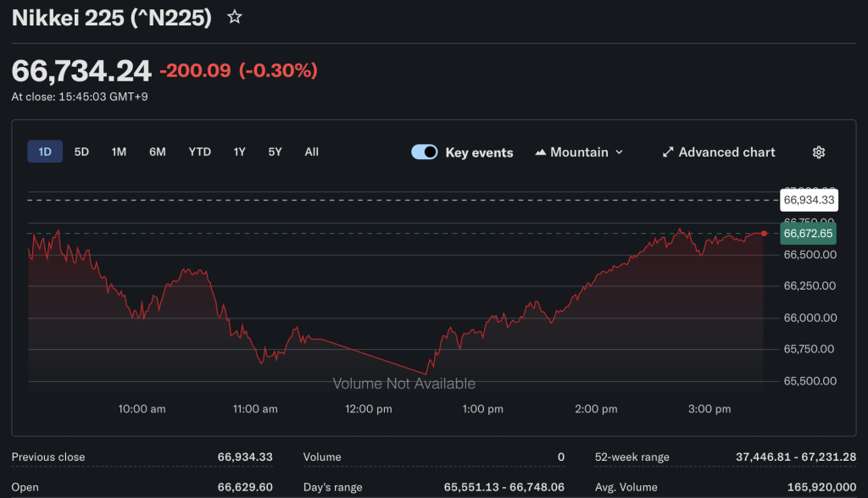868x498 pixels.
Task: Select the 1Y time range tab
Action: pyautogui.click(x=239, y=152)
